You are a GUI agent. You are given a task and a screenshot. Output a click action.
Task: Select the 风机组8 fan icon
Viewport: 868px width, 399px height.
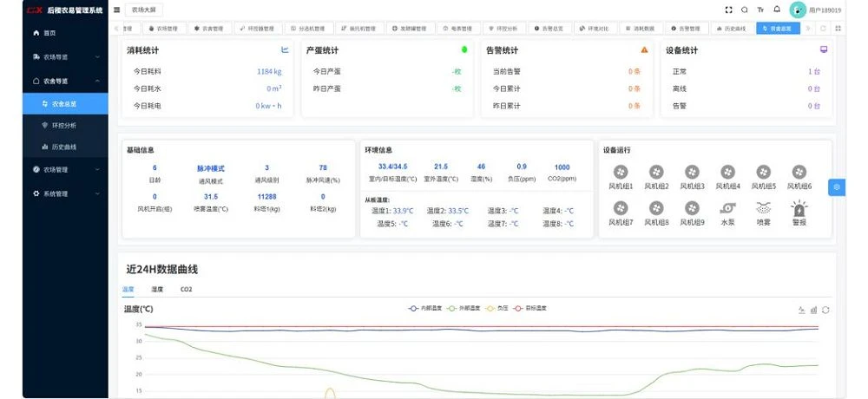656,208
